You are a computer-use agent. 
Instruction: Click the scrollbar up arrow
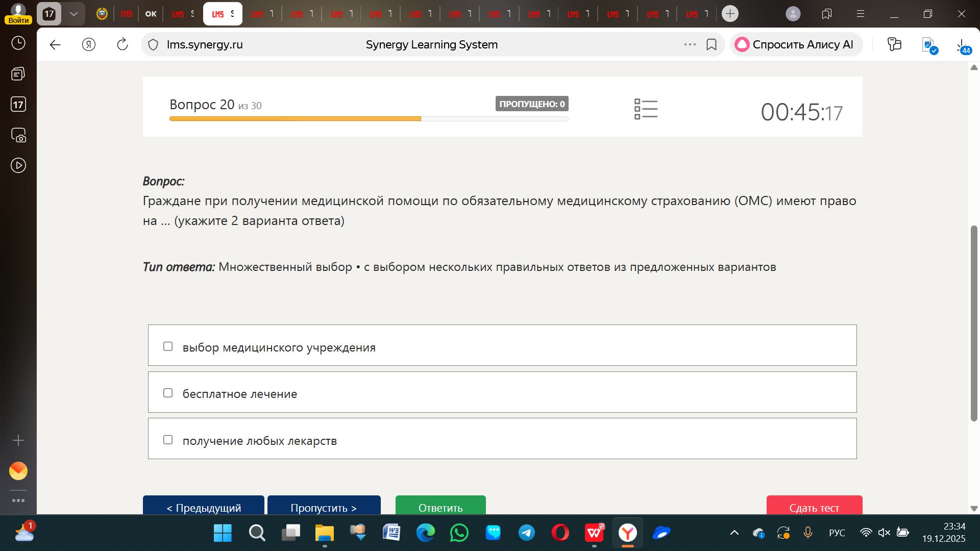(x=974, y=67)
